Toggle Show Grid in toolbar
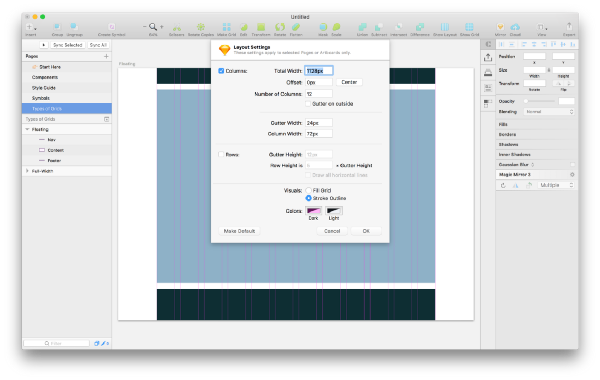600x380 pixels. [469, 27]
